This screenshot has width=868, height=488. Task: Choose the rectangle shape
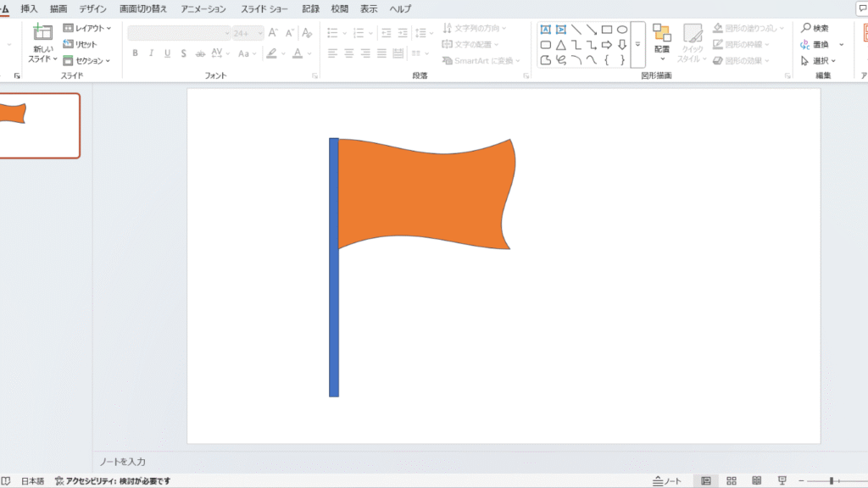coord(607,30)
